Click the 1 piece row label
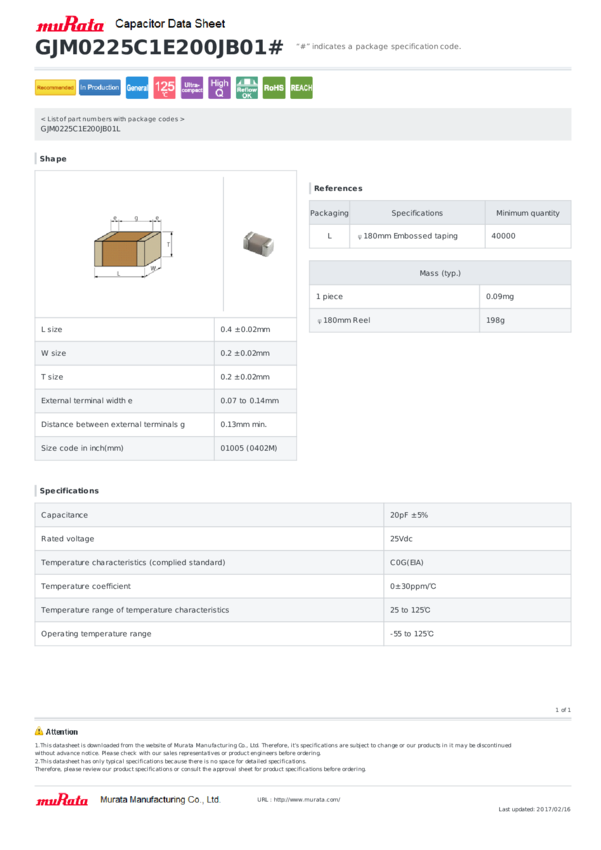This screenshot has height=850, width=601. coord(329,297)
